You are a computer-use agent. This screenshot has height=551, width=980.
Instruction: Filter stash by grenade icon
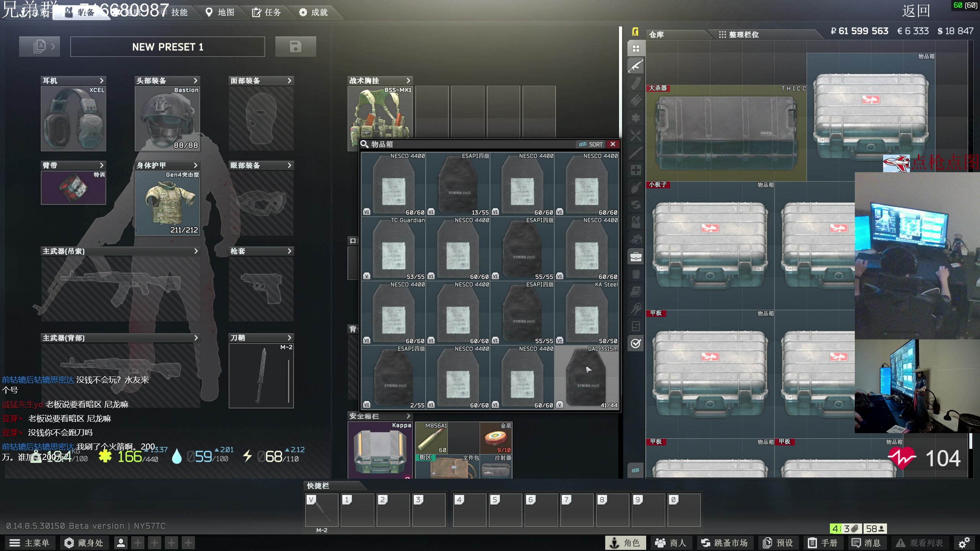(x=636, y=187)
